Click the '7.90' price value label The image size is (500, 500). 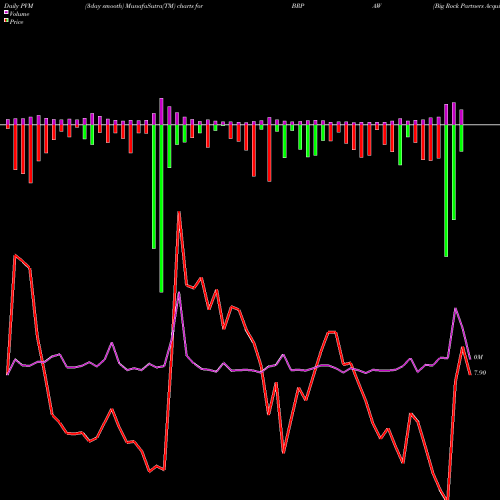pyautogui.click(x=480, y=373)
